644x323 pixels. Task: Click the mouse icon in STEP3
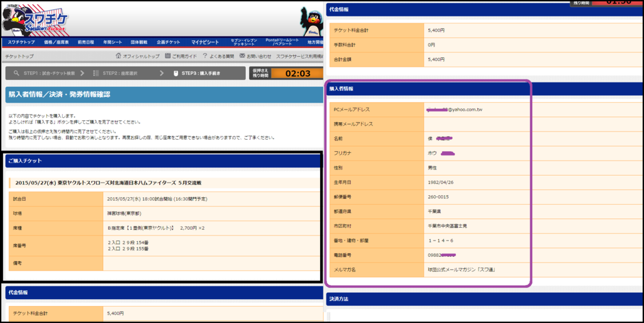click(176, 73)
